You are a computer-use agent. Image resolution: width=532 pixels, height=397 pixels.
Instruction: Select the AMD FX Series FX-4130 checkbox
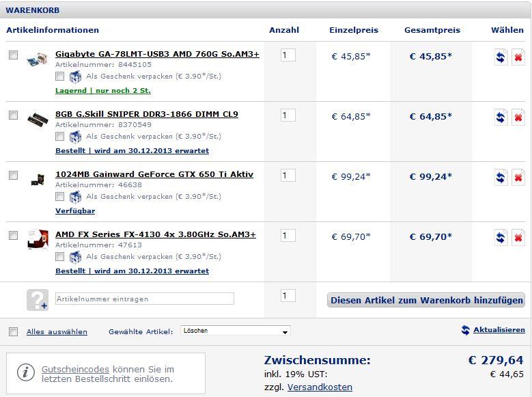click(x=13, y=235)
